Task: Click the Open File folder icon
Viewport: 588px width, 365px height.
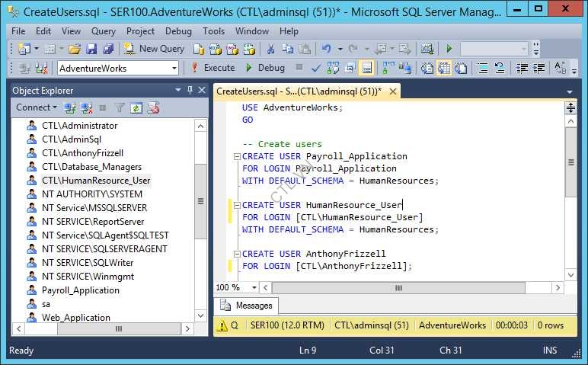Action: [x=75, y=48]
